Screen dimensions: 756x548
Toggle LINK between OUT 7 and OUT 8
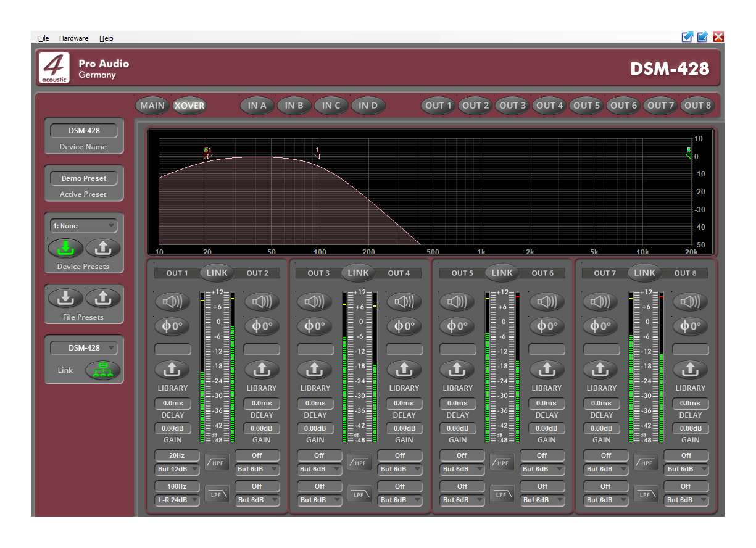pyautogui.click(x=645, y=272)
